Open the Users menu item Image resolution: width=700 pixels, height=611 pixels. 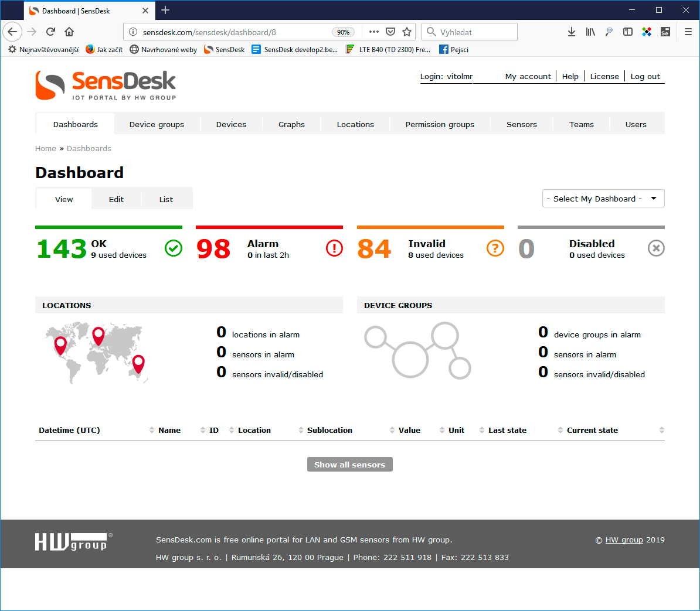point(636,124)
